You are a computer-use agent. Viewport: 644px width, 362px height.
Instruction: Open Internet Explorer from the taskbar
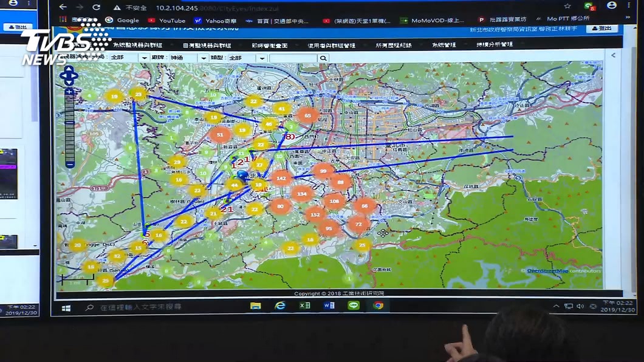click(279, 306)
